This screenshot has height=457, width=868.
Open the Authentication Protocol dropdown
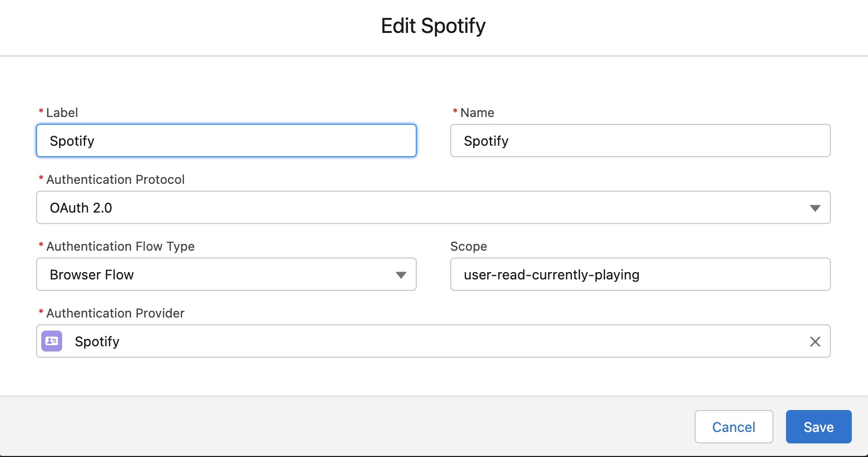(x=433, y=207)
